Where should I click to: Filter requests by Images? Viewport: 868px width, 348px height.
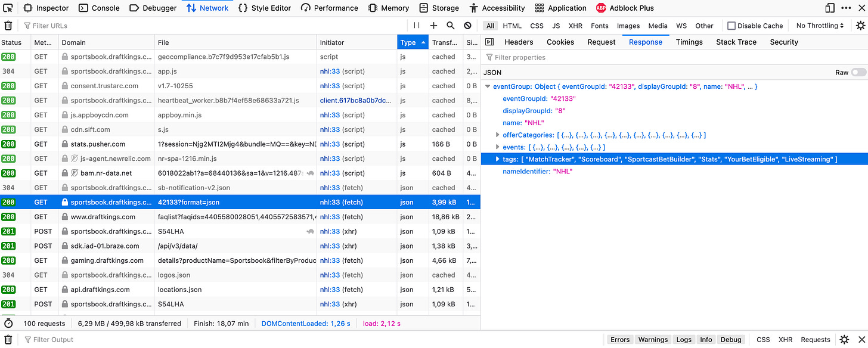628,26
